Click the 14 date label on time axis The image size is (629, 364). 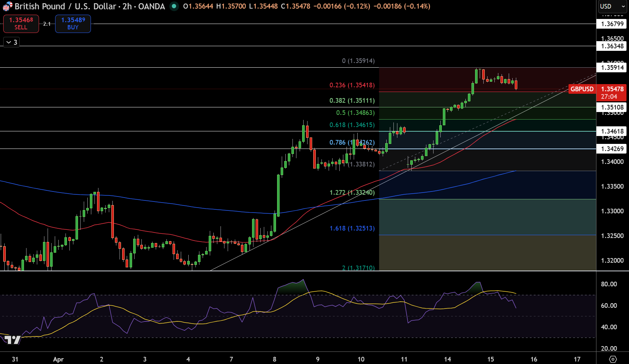click(x=447, y=359)
